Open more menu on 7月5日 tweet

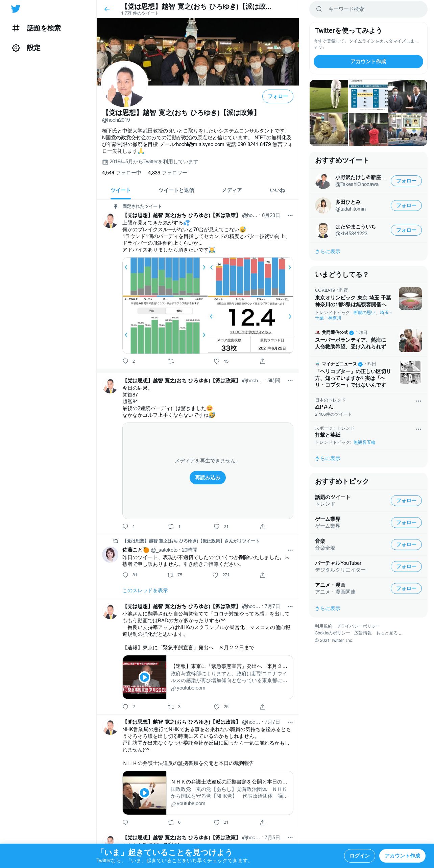tap(290, 838)
